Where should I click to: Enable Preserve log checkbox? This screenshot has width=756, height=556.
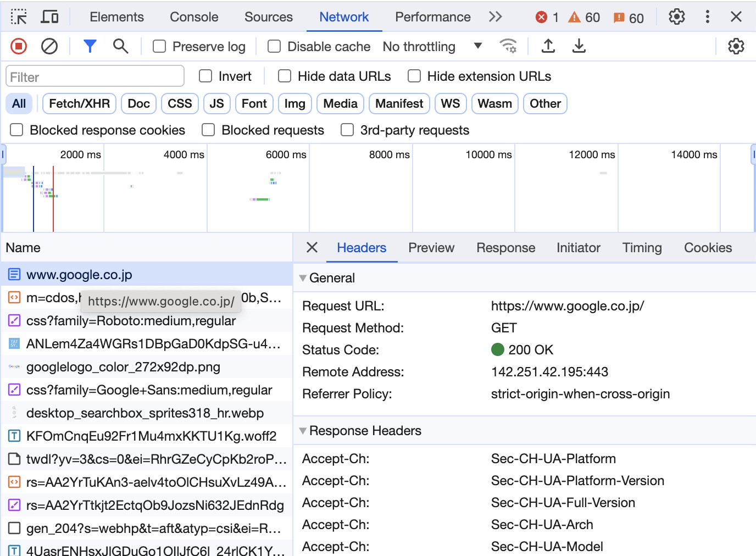[x=159, y=47]
